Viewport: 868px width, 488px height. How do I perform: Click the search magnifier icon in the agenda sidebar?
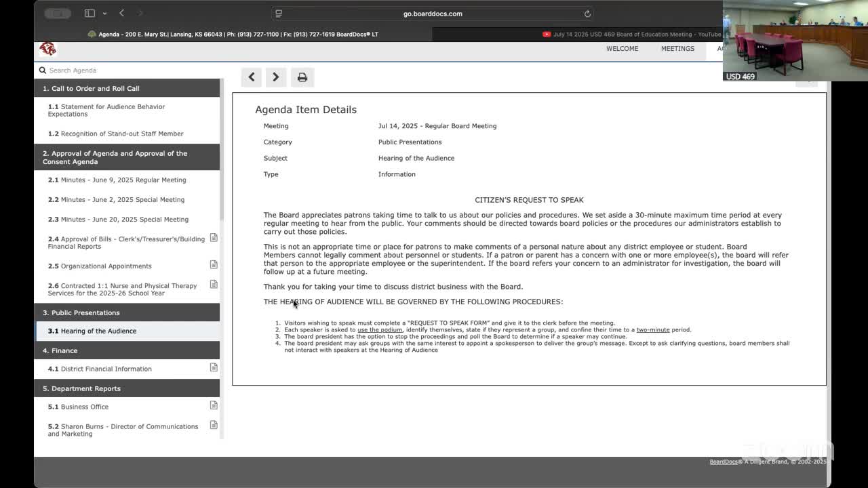point(42,70)
